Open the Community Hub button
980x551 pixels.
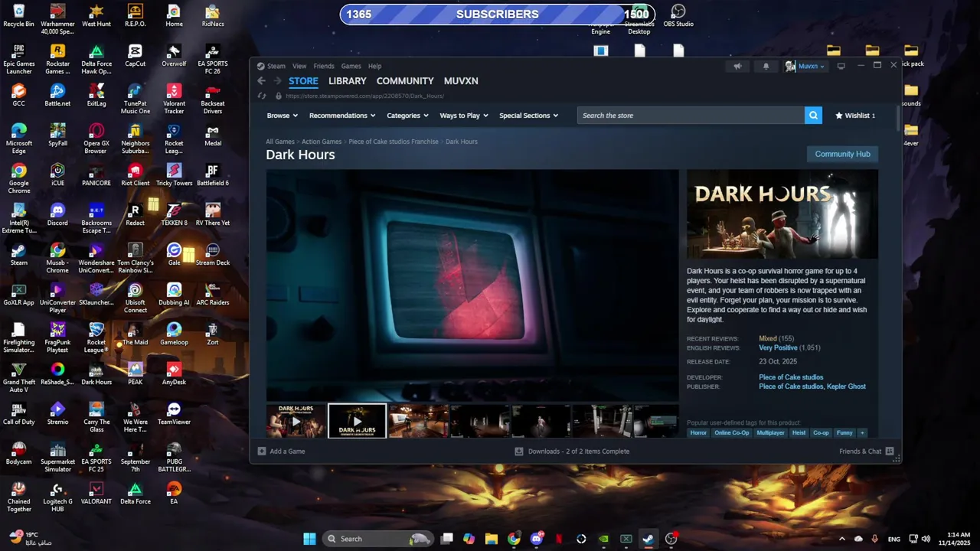click(x=842, y=154)
